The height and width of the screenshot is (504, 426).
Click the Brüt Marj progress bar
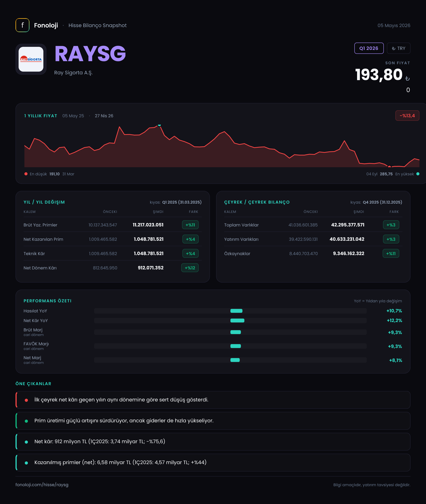230,332
